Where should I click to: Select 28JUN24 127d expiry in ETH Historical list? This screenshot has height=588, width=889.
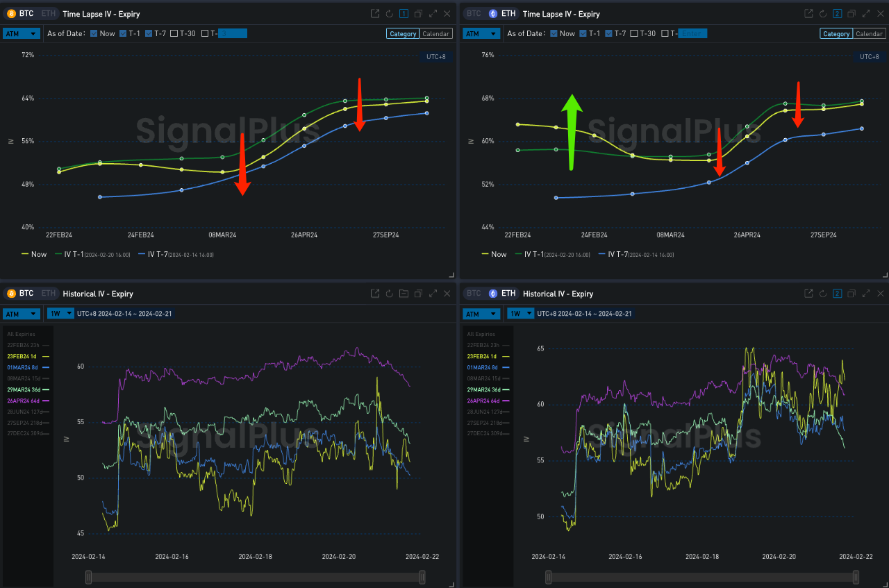coord(488,412)
